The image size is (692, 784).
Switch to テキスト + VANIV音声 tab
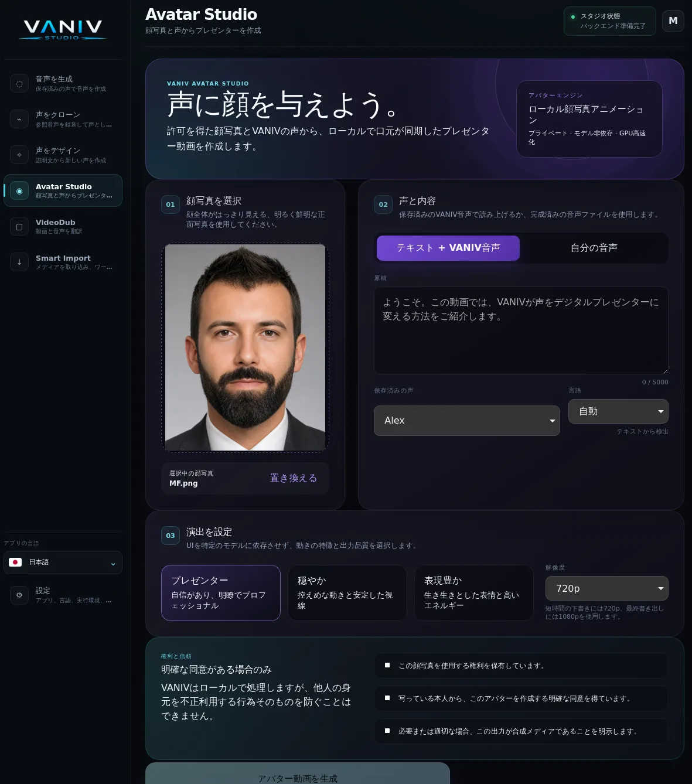click(x=448, y=248)
